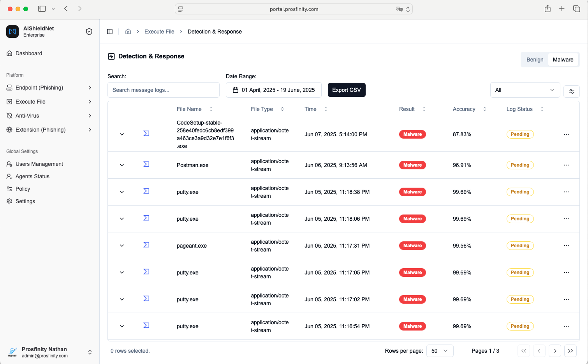Sort by File Type column

pos(267,109)
